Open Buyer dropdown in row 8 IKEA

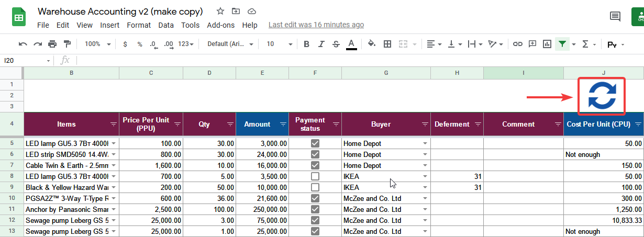click(425, 176)
